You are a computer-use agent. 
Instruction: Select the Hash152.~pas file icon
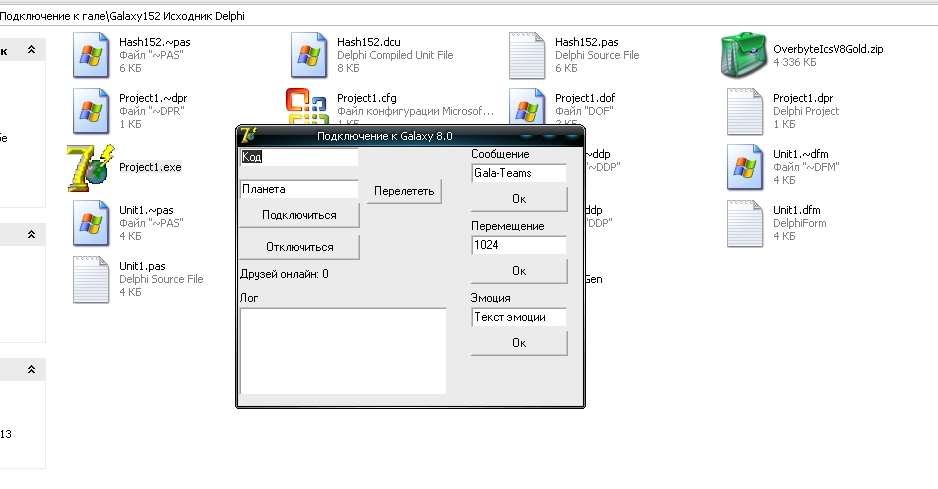coord(91,55)
